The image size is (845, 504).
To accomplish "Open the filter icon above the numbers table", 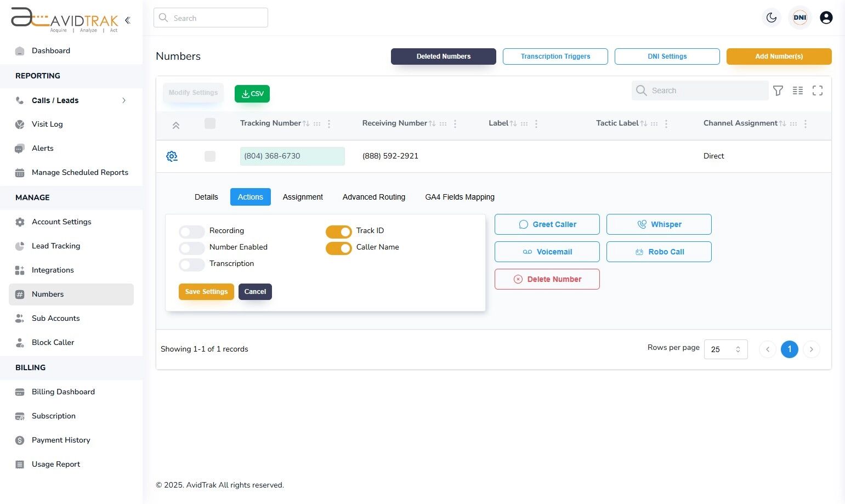I will click(778, 90).
